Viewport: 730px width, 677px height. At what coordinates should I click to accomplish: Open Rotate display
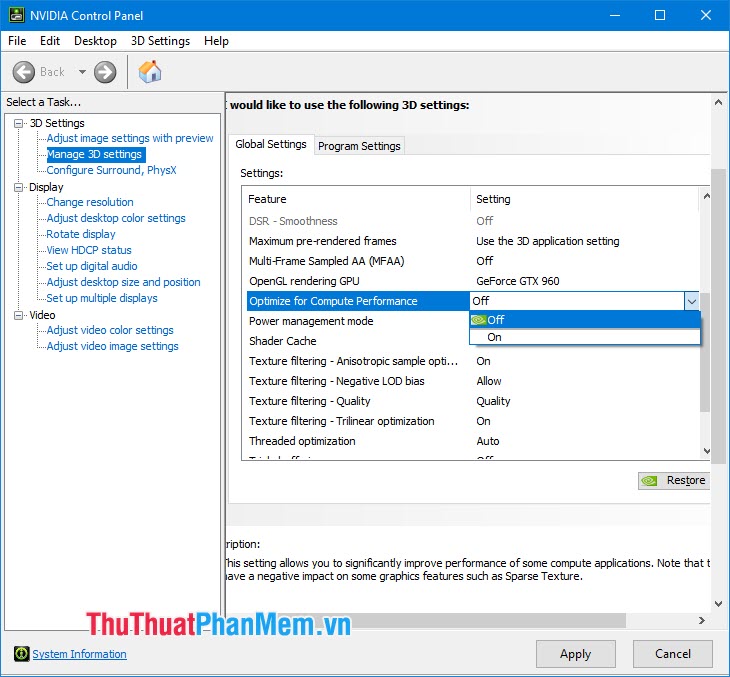tap(81, 234)
